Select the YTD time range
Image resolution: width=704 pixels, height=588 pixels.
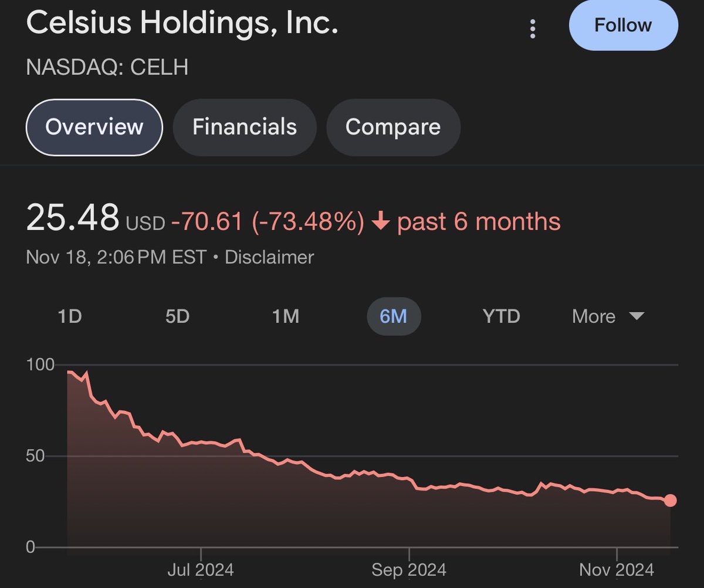click(x=502, y=316)
